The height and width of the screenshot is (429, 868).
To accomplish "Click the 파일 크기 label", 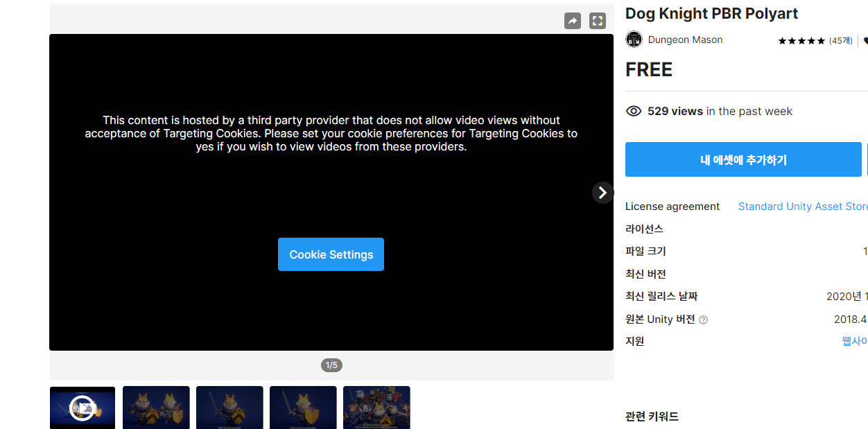I will click(x=645, y=251).
